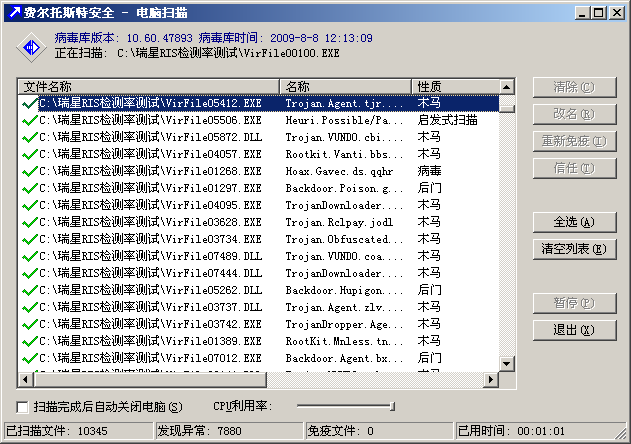Click green checkmark for VirFile01389.EXE
The width and height of the screenshot is (631, 444).
coord(30,341)
